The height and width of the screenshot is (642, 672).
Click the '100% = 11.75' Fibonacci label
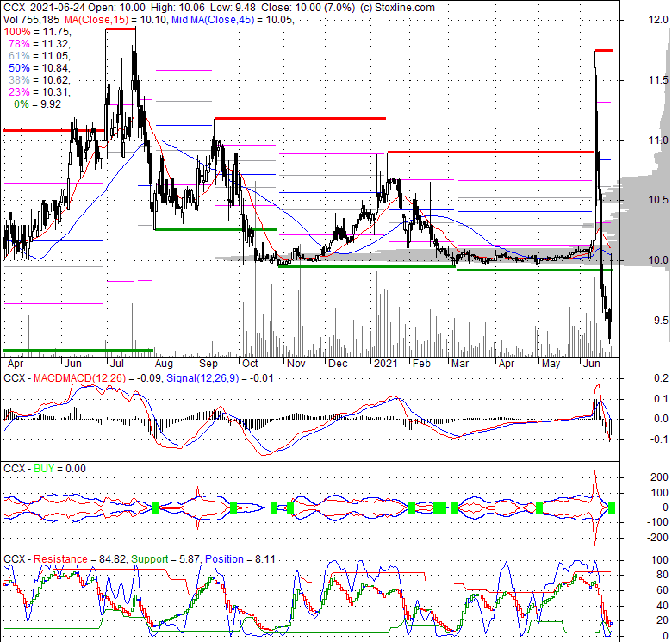click(37, 32)
